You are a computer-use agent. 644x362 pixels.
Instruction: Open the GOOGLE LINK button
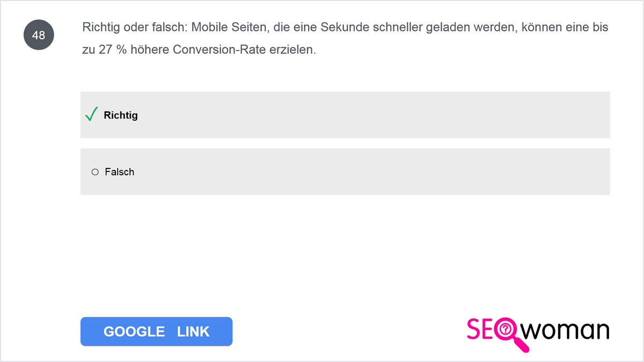pyautogui.click(x=156, y=331)
